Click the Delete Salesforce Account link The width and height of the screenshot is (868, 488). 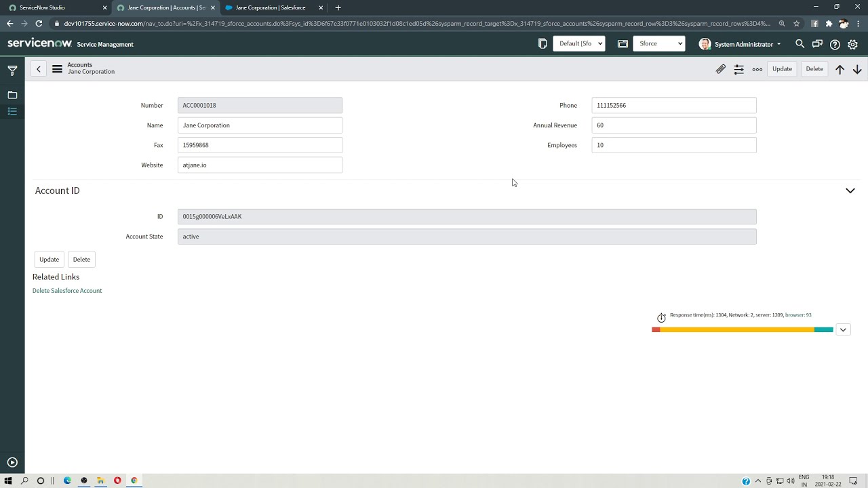[x=66, y=290]
